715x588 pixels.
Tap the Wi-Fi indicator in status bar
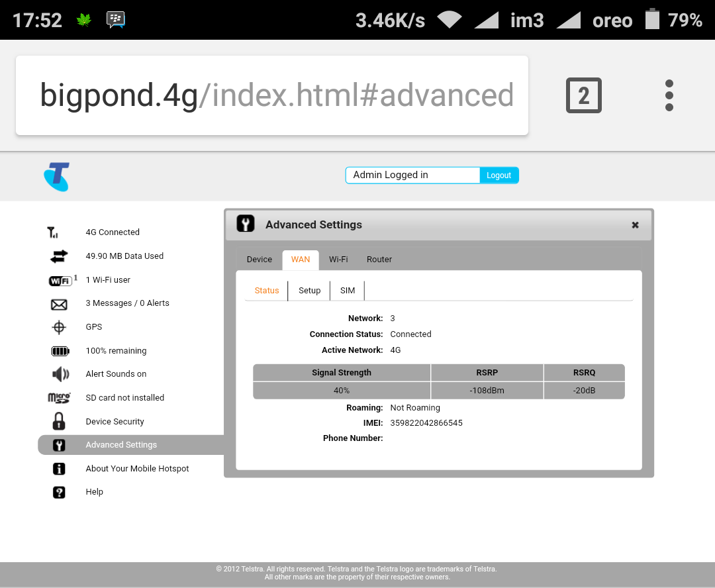point(450,20)
